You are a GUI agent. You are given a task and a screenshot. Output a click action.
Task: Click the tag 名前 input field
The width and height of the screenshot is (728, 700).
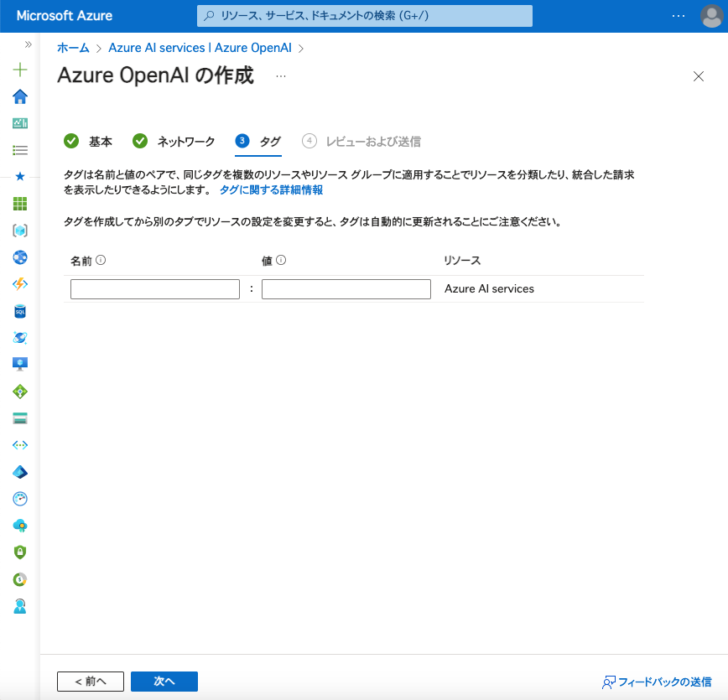coord(155,288)
